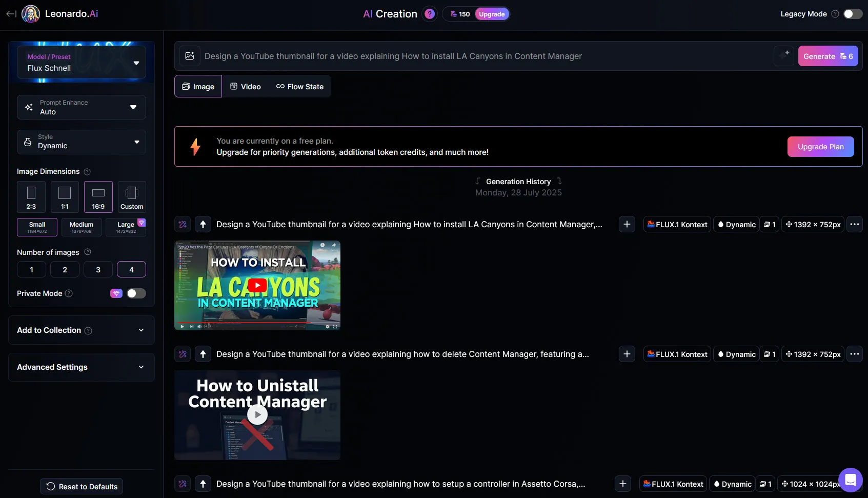This screenshot has width=868, height=498.
Task: Click the back arrow beside Leonardo.Ai logo
Action: (x=10, y=14)
